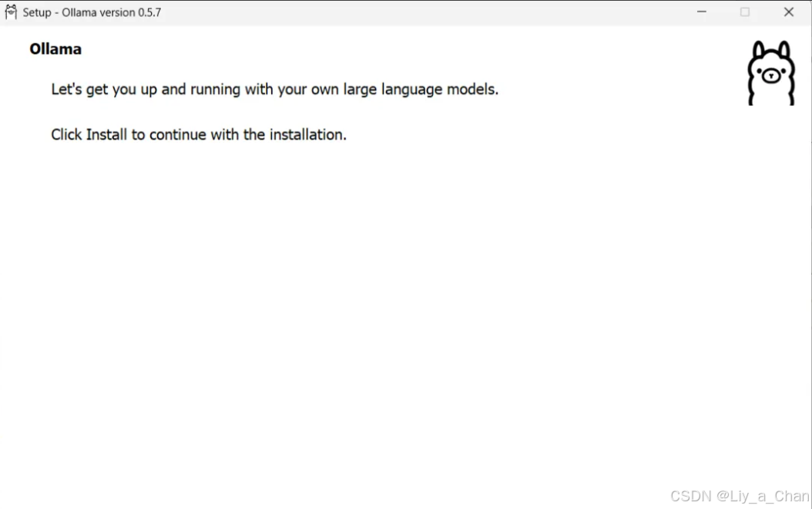
Task: Click the bold 'Ollama' heading
Action: (55, 49)
